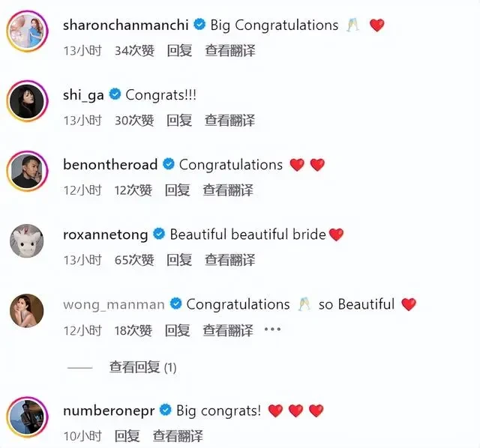
Task: Open 65次赞 likes list on roxannetong's comment
Action: click(x=134, y=260)
